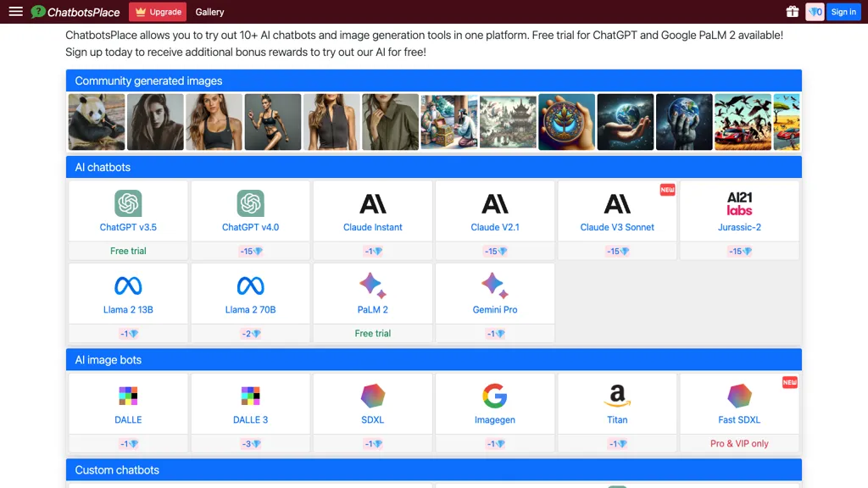
Task: Click the -2 diamond cost under Llama 2 70B
Action: 250,334
